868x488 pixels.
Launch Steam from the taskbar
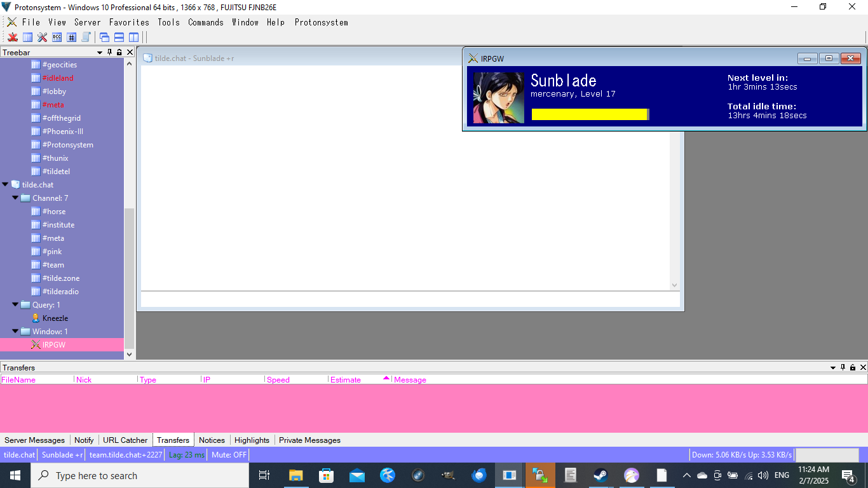(600, 475)
